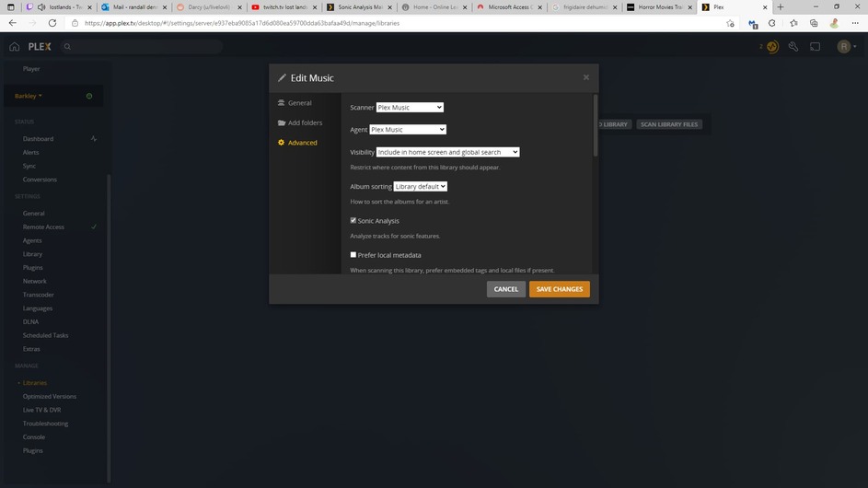
Task: Open the browser extensions icon
Action: point(771,23)
